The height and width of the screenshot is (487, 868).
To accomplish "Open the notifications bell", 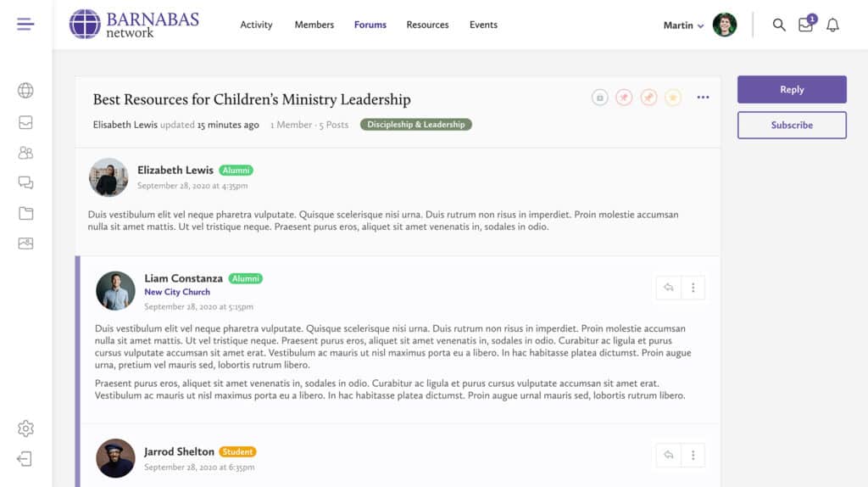I will [832, 25].
